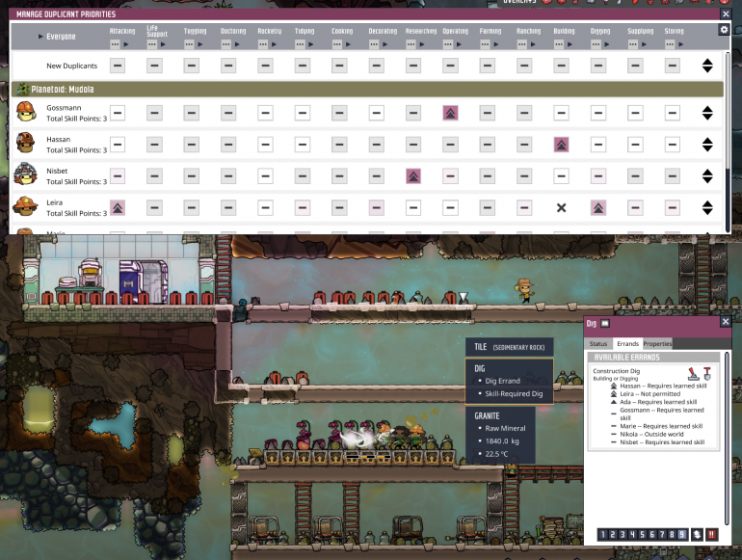Switch to the Status tab
This screenshot has width=742, height=560.
[597, 343]
